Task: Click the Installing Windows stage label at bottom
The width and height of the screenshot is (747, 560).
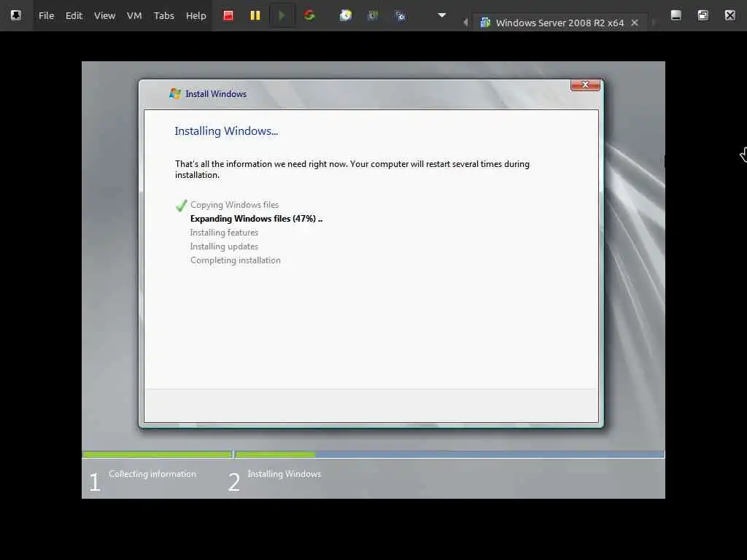Action: click(x=284, y=474)
